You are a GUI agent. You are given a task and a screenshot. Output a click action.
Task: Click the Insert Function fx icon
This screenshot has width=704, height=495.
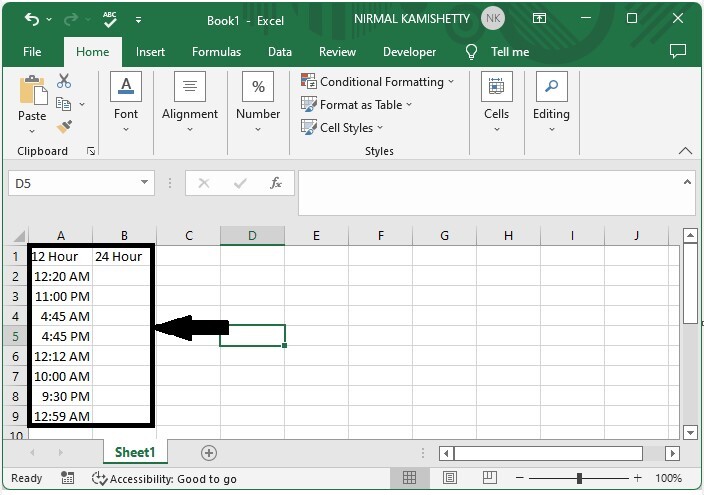coord(276,183)
